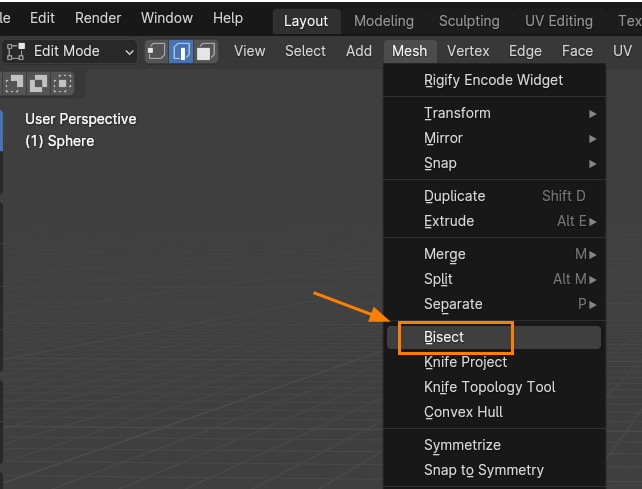Select Duplicate from Mesh menu
This screenshot has height=489, width=642.
point(494,196)
